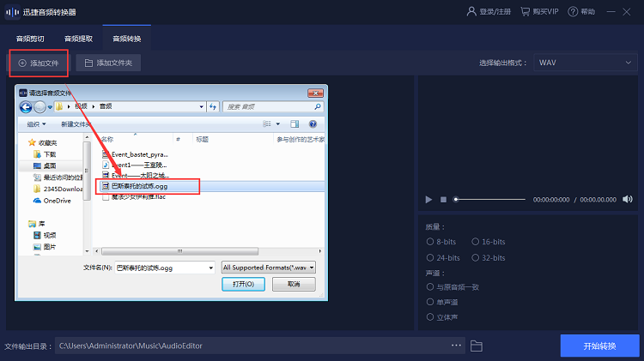The width and height of the screenshot is (644, 361).
Task: Select the 音频转换 tab
Action: point(127,39)
